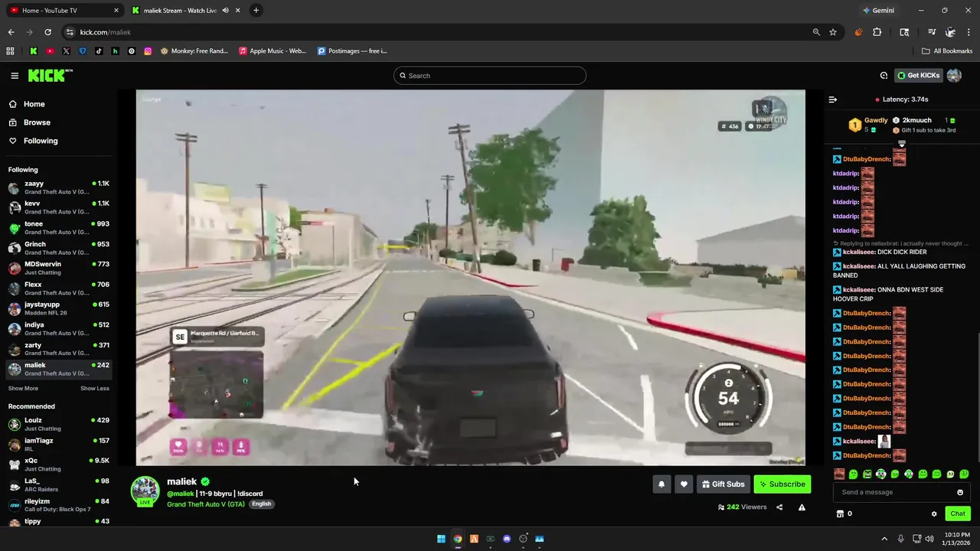Click the heart follow button
Screen dimensions: 980x551
tap(684, 484)
